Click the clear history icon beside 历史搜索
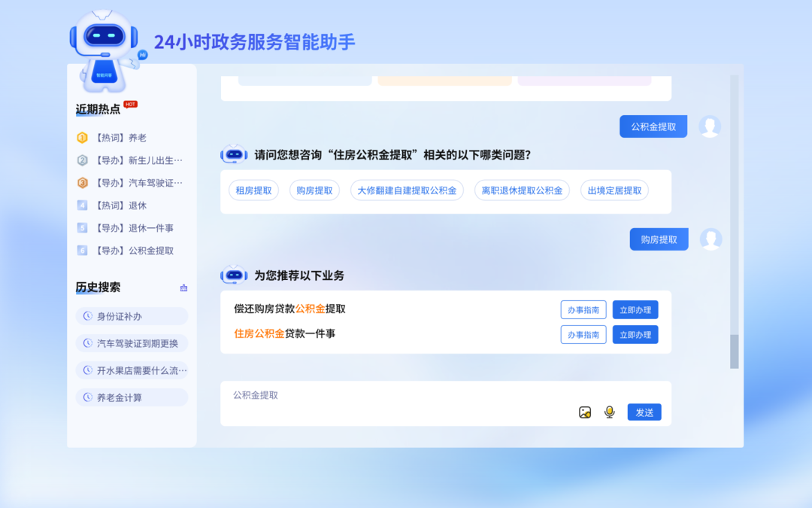Screen dimensions: 812x508 click(x=183, y=287)
